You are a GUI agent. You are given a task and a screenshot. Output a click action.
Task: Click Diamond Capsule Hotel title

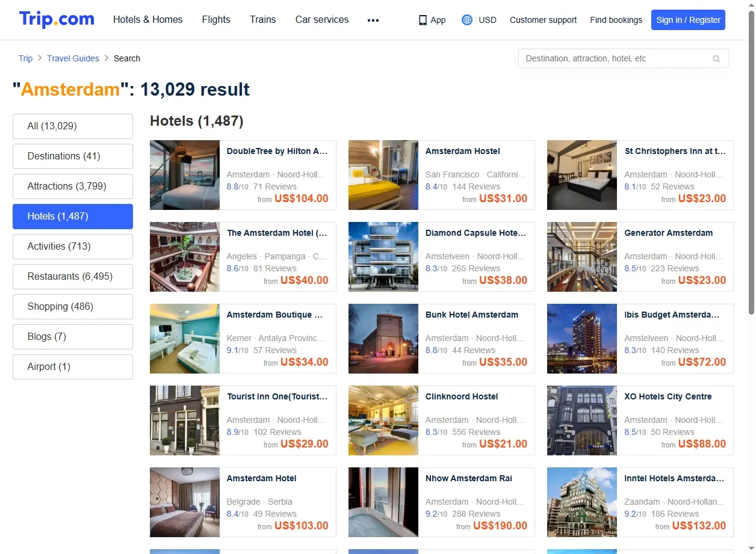tap(476, 233)
